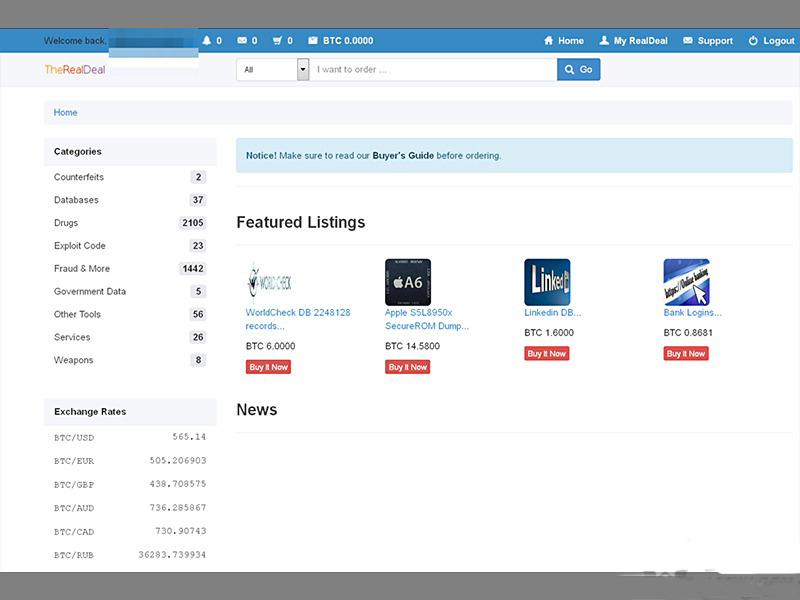Click Home breadcrumb link
This screenshot has height=600, width=800.
(x=65, y=112)
